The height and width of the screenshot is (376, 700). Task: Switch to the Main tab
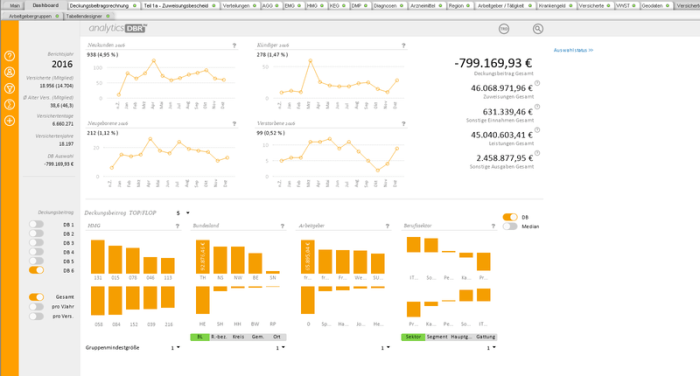[x=15, y=6]
